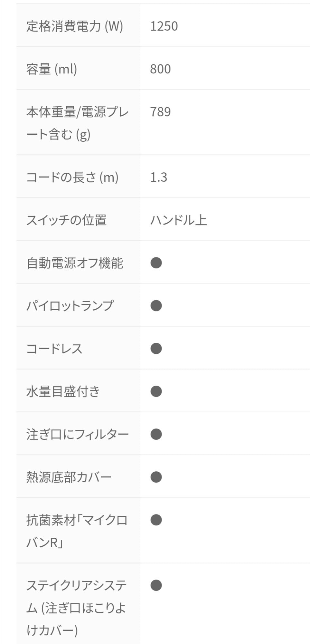Click the dot for 水量目盛付き
The image size is (310, 644).
click(156, 391)
